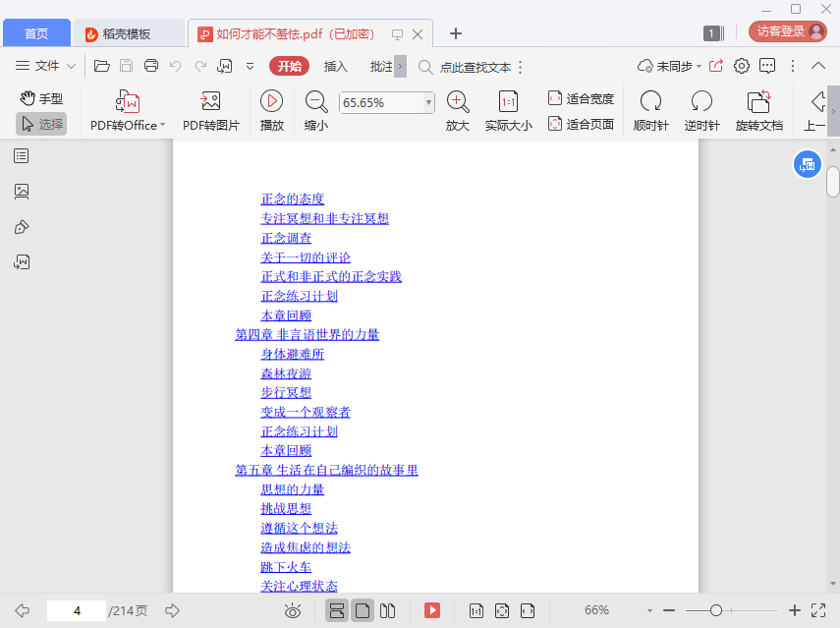
Task: Open rotate document (旋转文档) tool
Action: (x=759, y=111)
